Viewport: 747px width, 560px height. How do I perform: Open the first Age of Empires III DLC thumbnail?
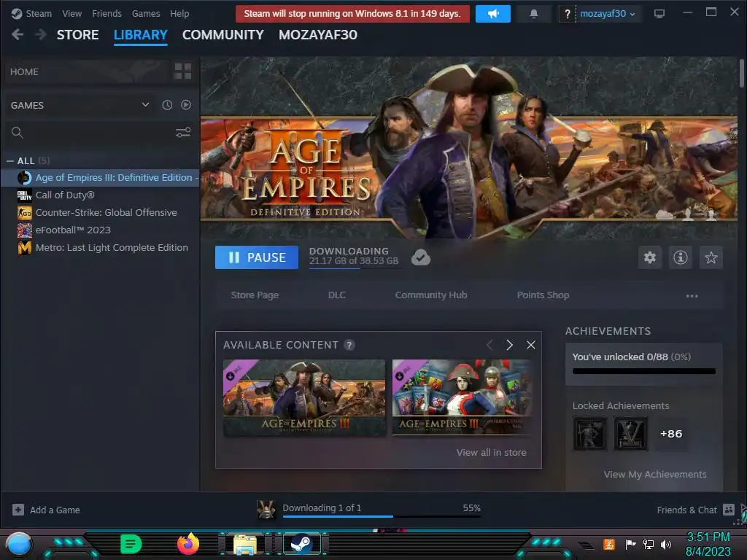[304, 397]
